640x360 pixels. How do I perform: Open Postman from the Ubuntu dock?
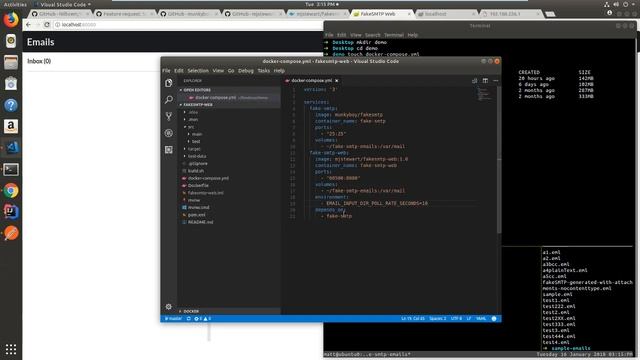pyautogui.click(x=11, y=233)
